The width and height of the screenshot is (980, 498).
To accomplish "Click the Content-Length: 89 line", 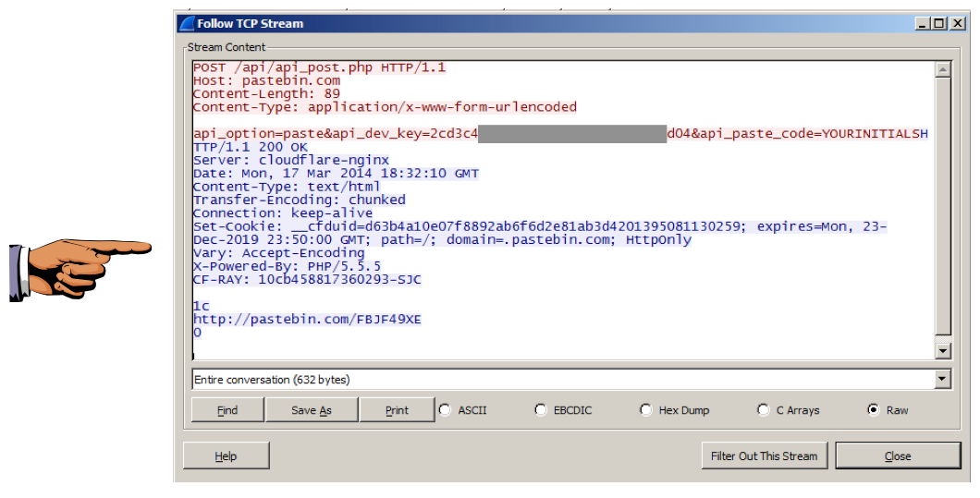I will [x=267, y=93].
